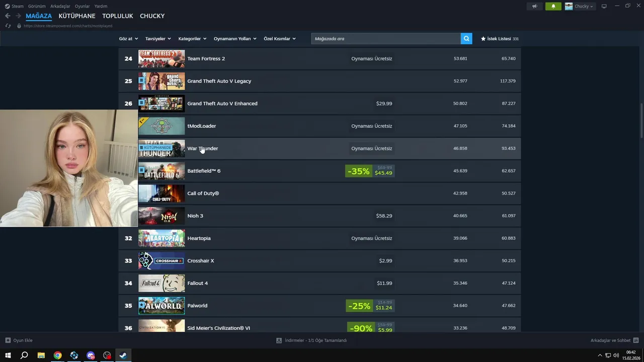
Task: Go back with the back arrow
Action: (8, 16)
